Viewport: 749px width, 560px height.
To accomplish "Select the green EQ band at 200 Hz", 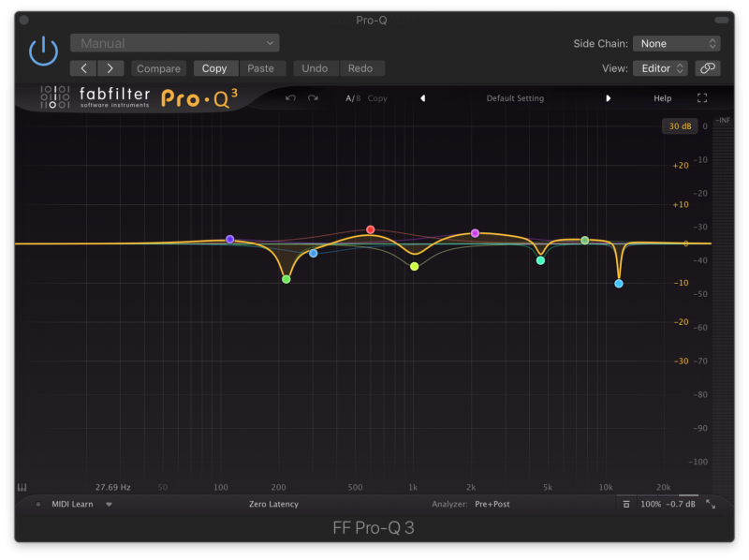I will click(x=286, y=279).
